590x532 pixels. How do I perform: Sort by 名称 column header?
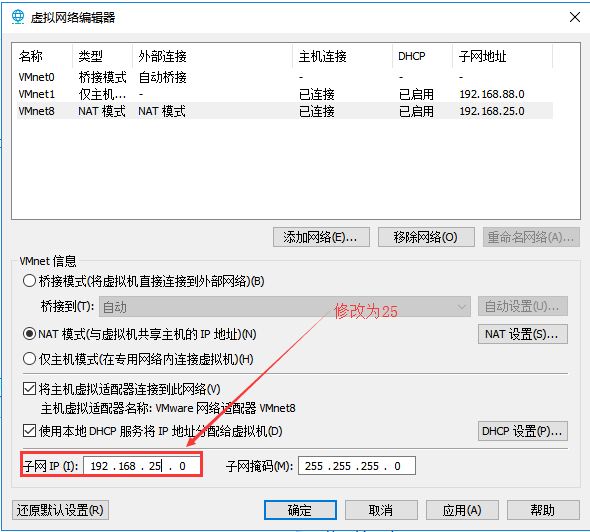(x=43, y=56)
